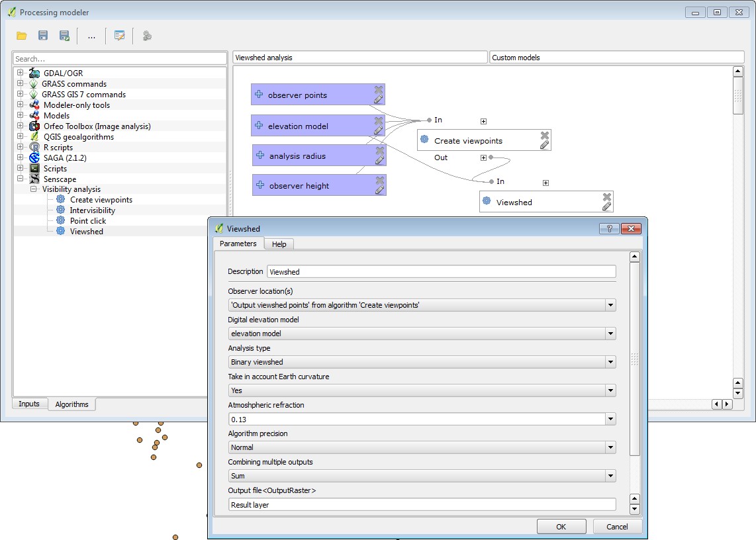The image size is (756, 540).
Task: Delete the observer height input
Action: point(380,180)
